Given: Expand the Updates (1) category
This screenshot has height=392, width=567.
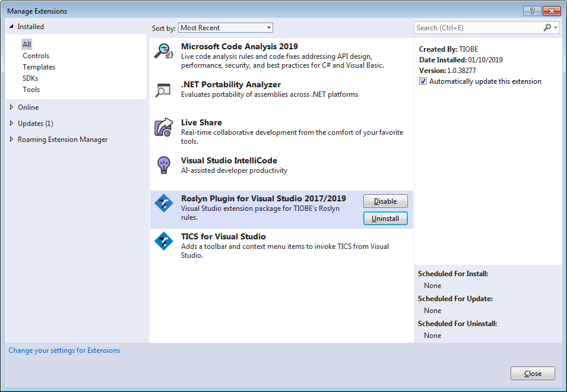Looking at the screenshot, I should (11, 124).
